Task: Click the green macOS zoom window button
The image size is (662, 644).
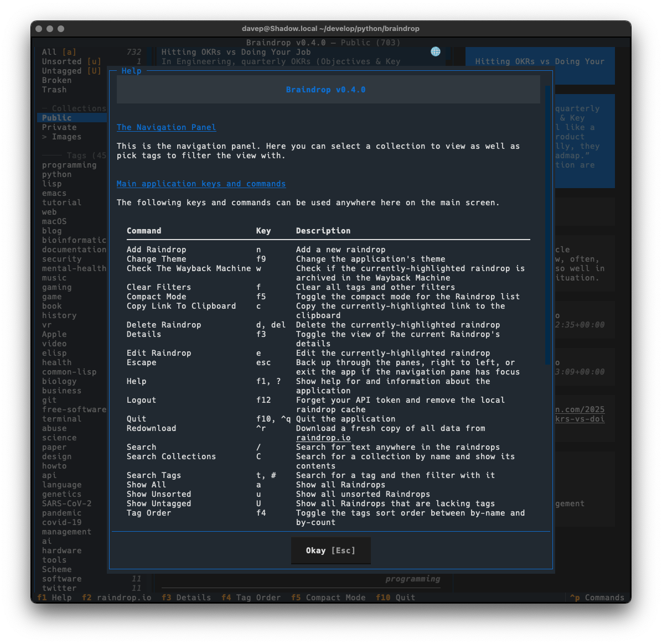Action: click(x=61, y=29)
